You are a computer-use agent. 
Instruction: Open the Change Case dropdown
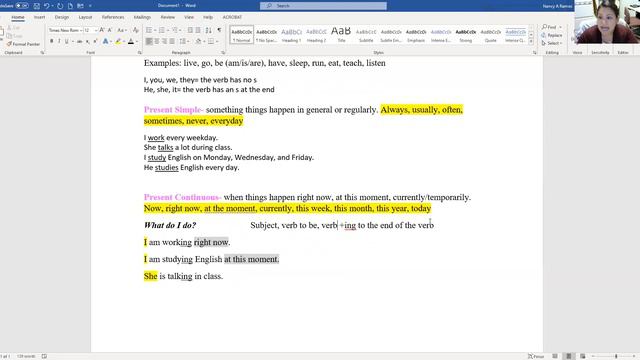[x=121, y=30]
